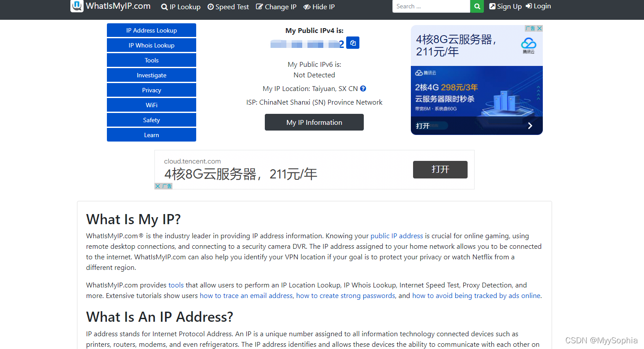
Task: Open how to trace an email address link
Action: (246, 295)
